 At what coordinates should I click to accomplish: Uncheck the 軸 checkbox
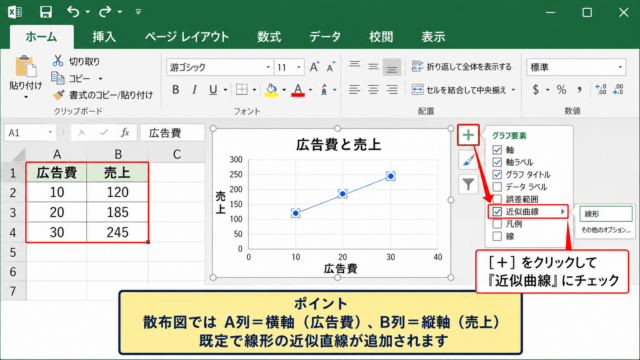(x=497, y=150)
